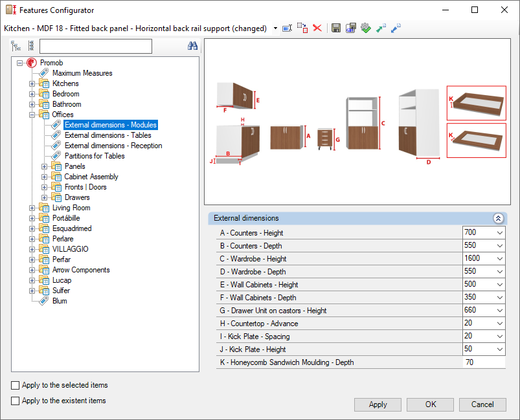Viewport: 520px width, 420px height.
Task: Click the rename configuration icon
Action: (x=287, y=28)
